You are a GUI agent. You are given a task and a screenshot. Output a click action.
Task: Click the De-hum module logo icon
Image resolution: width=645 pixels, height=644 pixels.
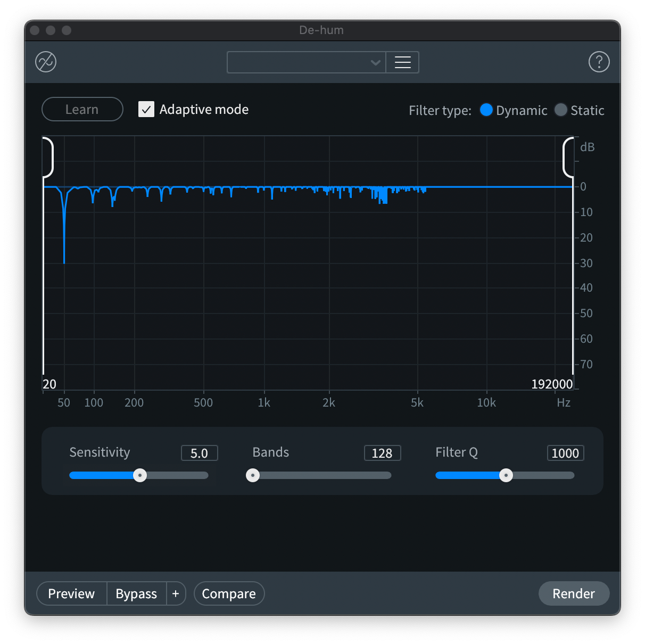click(x=46, y=62)
